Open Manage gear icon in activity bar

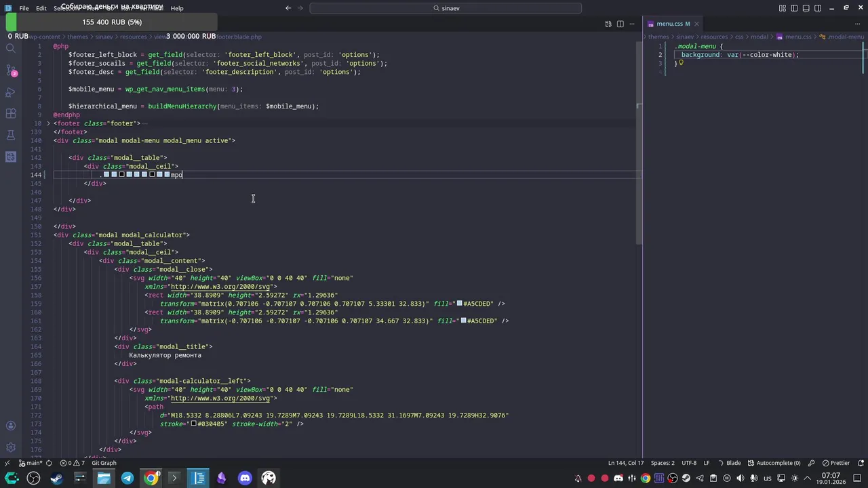click(10, 447)
